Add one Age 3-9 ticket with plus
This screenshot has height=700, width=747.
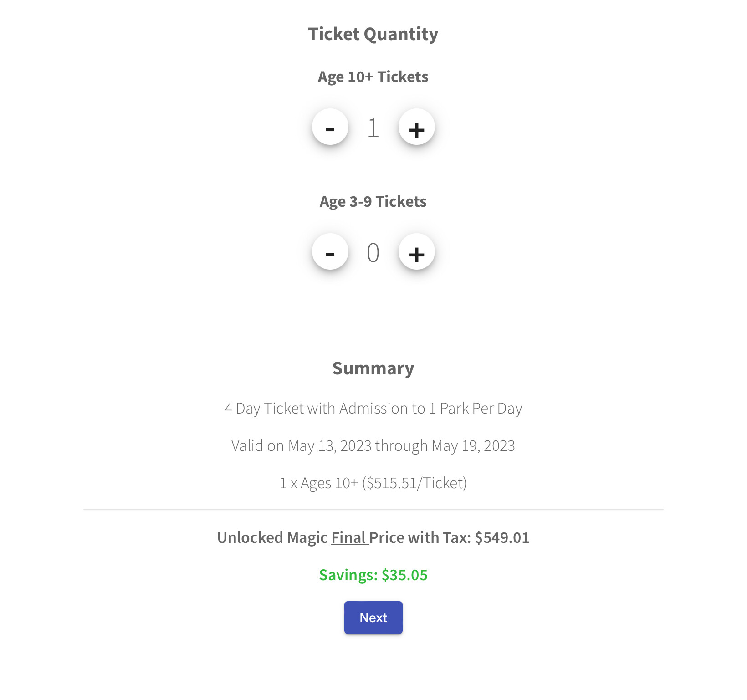416,252
